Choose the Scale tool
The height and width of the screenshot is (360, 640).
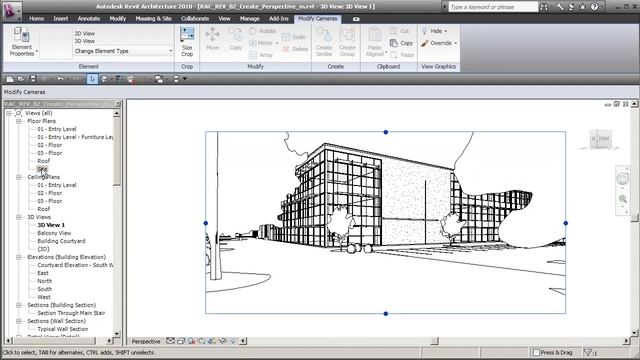click(294, 37)
